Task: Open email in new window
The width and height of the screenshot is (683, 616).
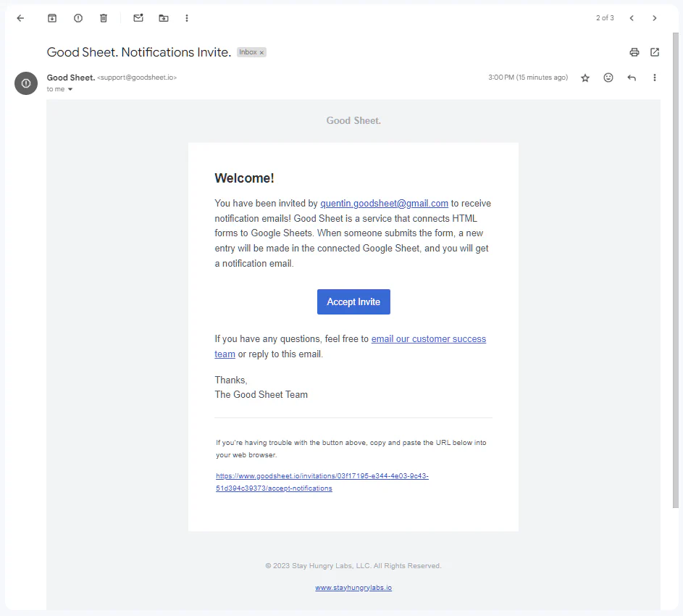Action: tap(655, 52)
